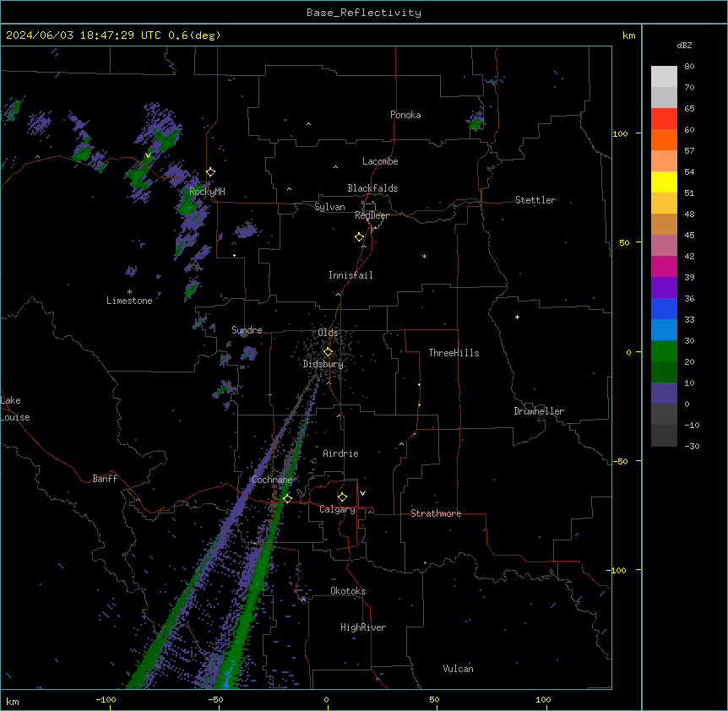Click the purple 10 dBZ legend swatch
This screenshot has height=711, width=728.
tap(664, 393)
